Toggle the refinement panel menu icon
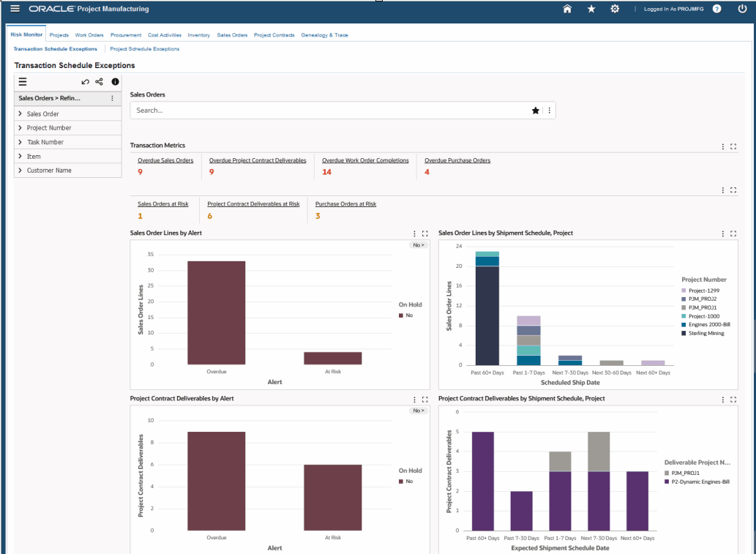This screenshot has height=554, width=756. 23,82
